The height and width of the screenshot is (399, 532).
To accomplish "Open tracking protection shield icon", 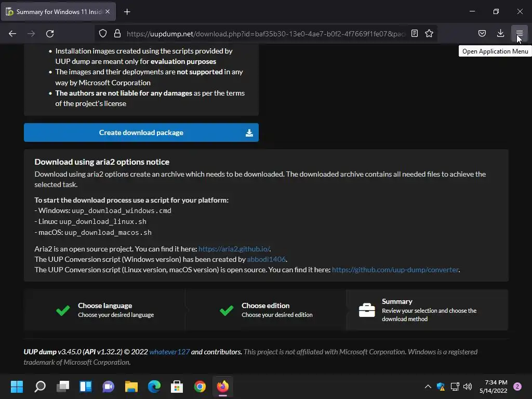I will click(x=103, y=34).
